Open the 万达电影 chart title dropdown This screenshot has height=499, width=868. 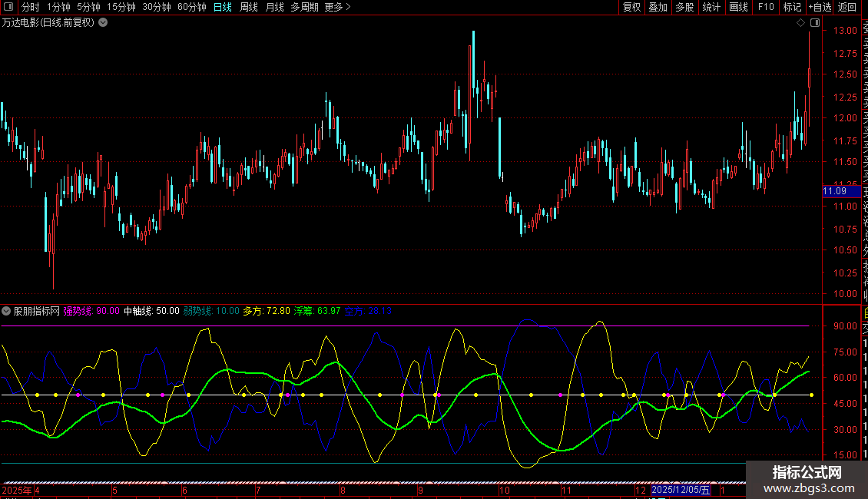[104, 22]
